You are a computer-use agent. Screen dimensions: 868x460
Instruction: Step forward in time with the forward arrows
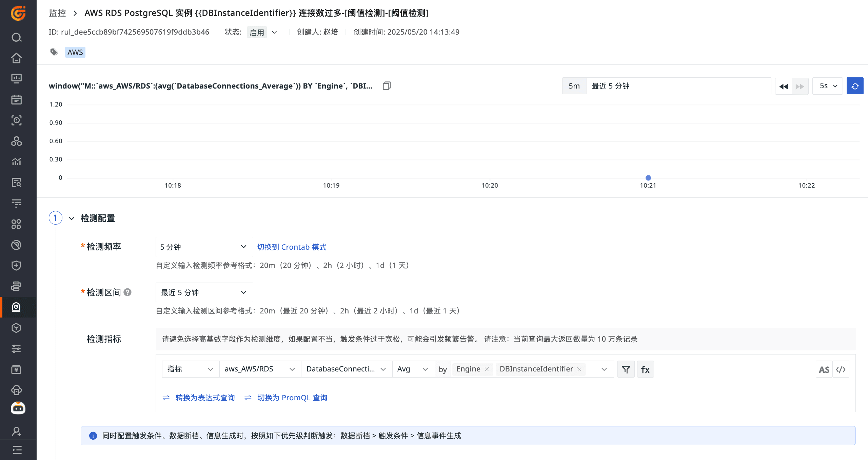[x=800, y=86]
